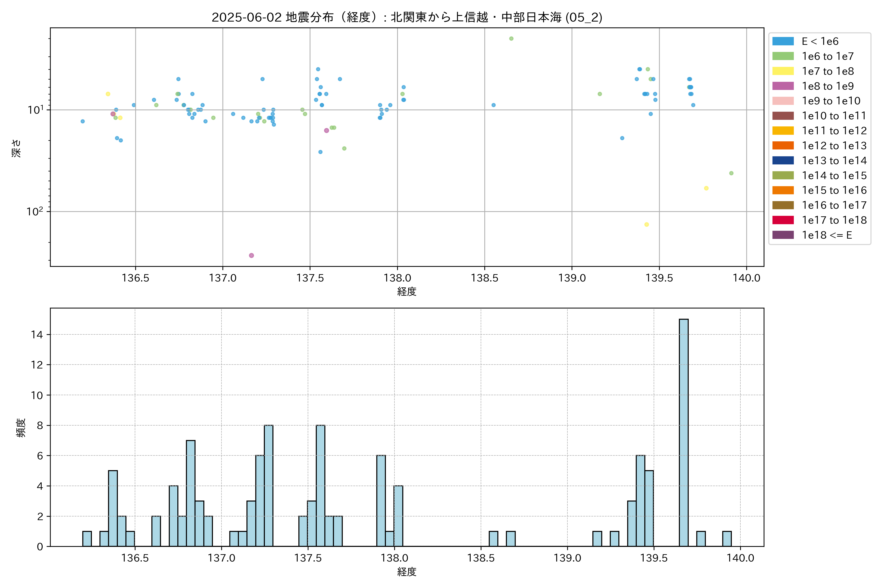Click the chart title text at top

[407, 17]
